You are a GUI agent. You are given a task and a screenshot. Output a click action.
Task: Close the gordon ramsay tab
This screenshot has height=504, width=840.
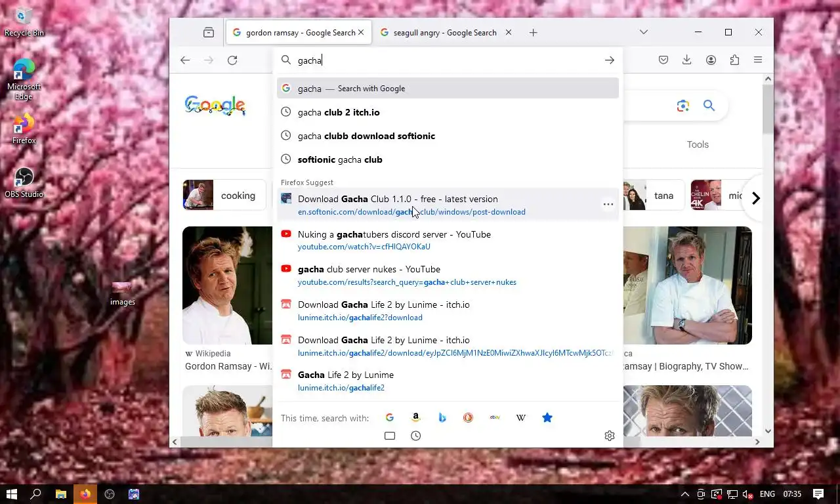tap(361, 32)
